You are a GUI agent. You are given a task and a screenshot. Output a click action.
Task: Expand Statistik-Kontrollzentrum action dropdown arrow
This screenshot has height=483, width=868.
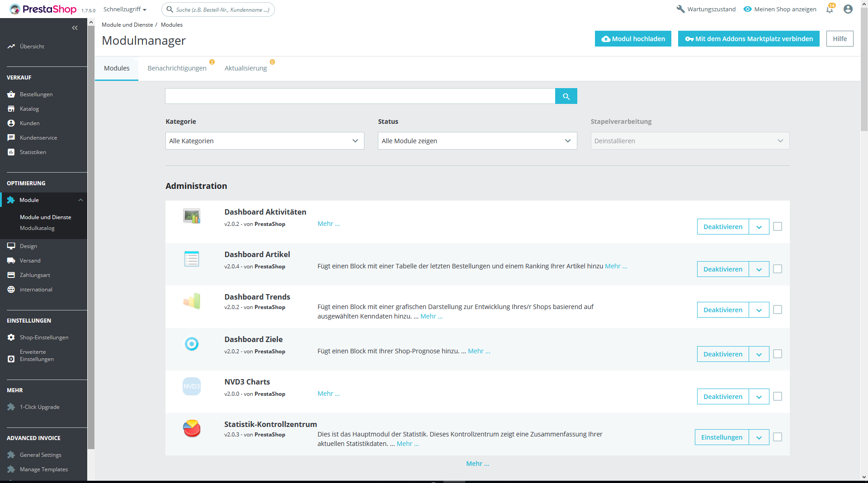point(759,437)
